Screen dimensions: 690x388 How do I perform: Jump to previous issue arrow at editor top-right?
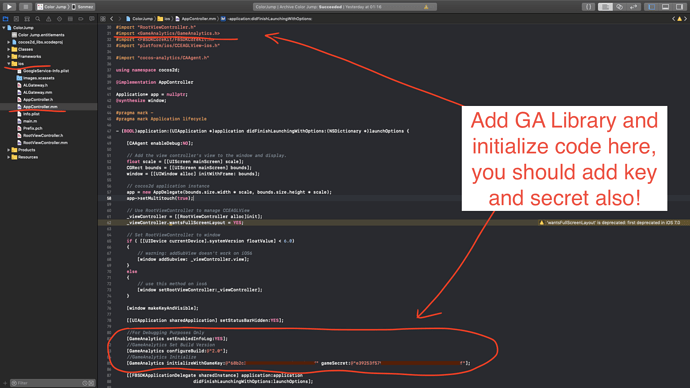pyautogui.click(x=674, y=19)
